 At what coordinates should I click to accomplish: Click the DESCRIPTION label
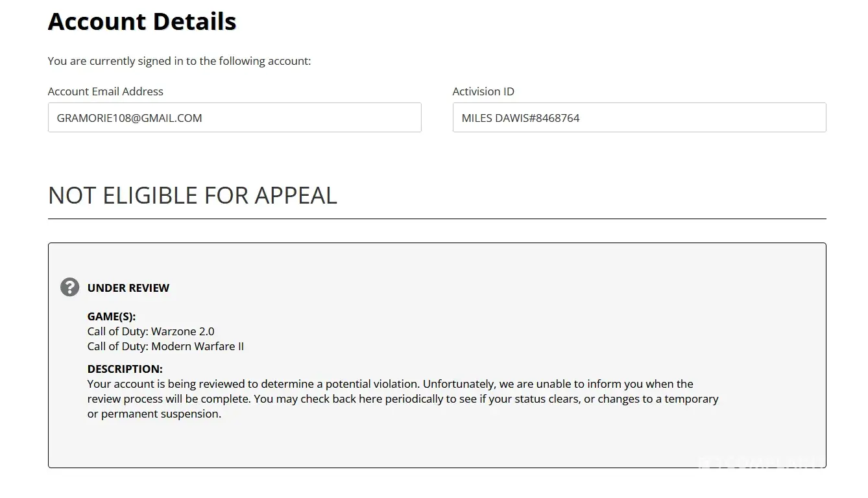point(125,369)
